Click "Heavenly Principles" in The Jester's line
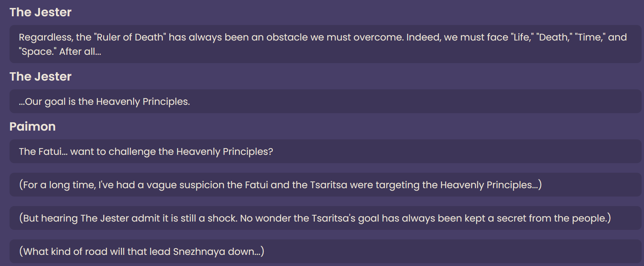 click(x=142, y=102)
